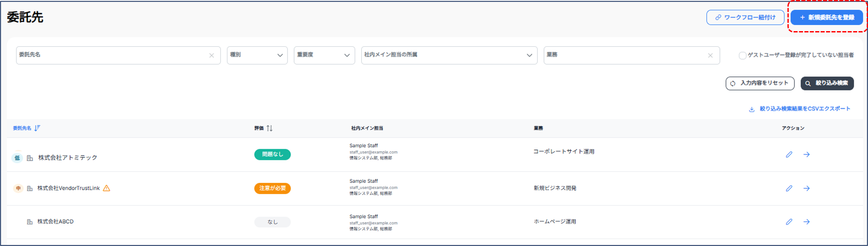Click the edit pencil icon for 株式会社ABCD

pos(789,222)
